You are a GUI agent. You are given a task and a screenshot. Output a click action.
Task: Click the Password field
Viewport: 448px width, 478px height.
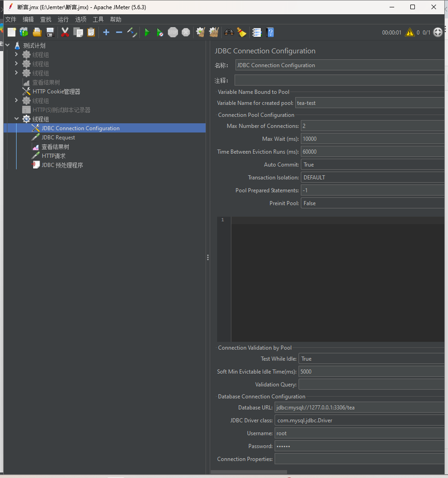click(x=359, y=446)
